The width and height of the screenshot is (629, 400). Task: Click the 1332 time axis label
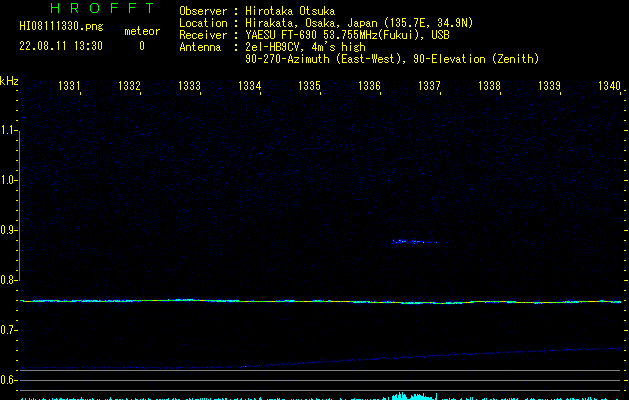129,85
